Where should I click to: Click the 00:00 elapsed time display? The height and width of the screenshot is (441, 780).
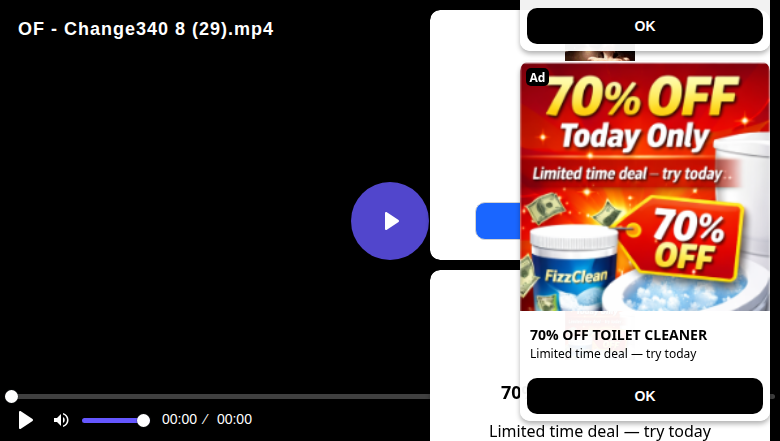[179, 420]
